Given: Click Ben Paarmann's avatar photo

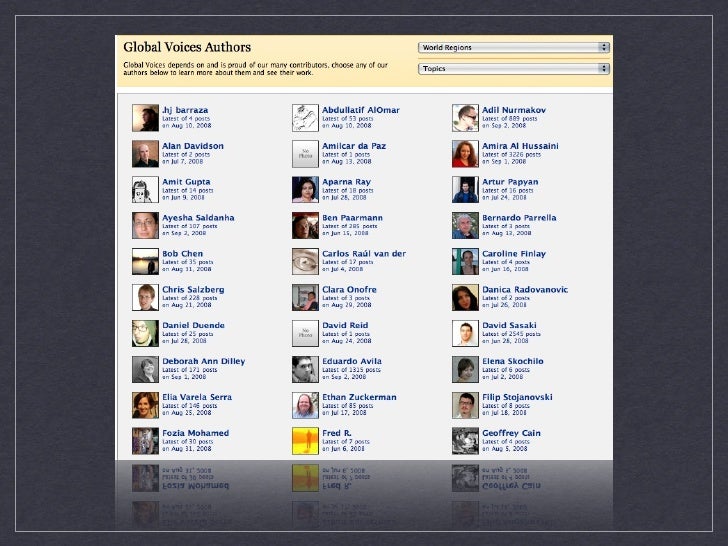Looking at the screenshot, I should click(306, 225).
